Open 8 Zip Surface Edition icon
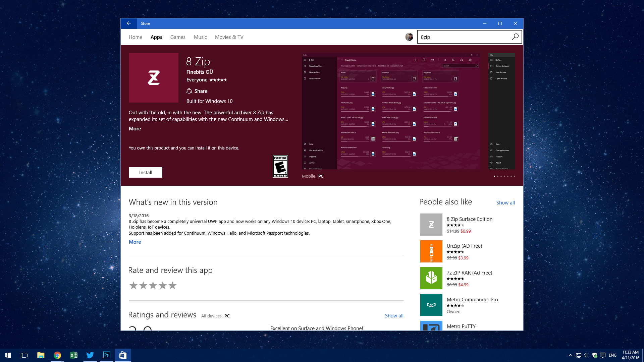 (x=431, y=225)
